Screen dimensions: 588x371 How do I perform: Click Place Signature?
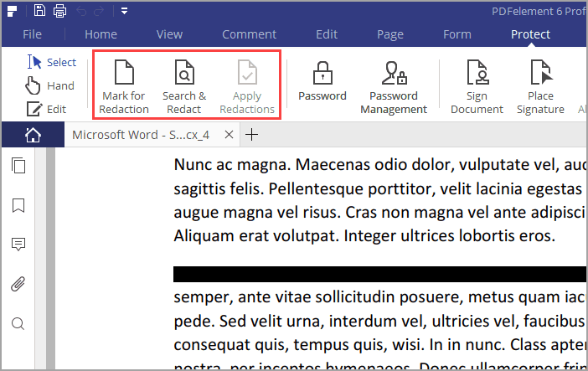coord(540,86)
